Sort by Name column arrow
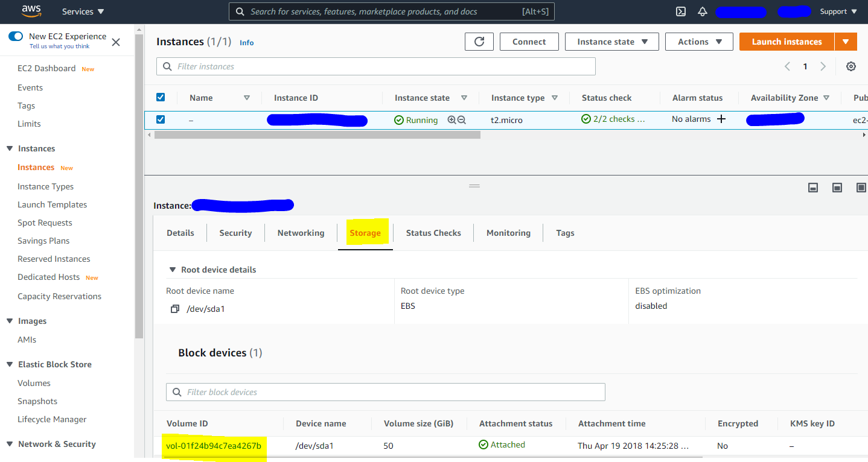The width and height of the screenshot is (868, 462). (246, 98)
